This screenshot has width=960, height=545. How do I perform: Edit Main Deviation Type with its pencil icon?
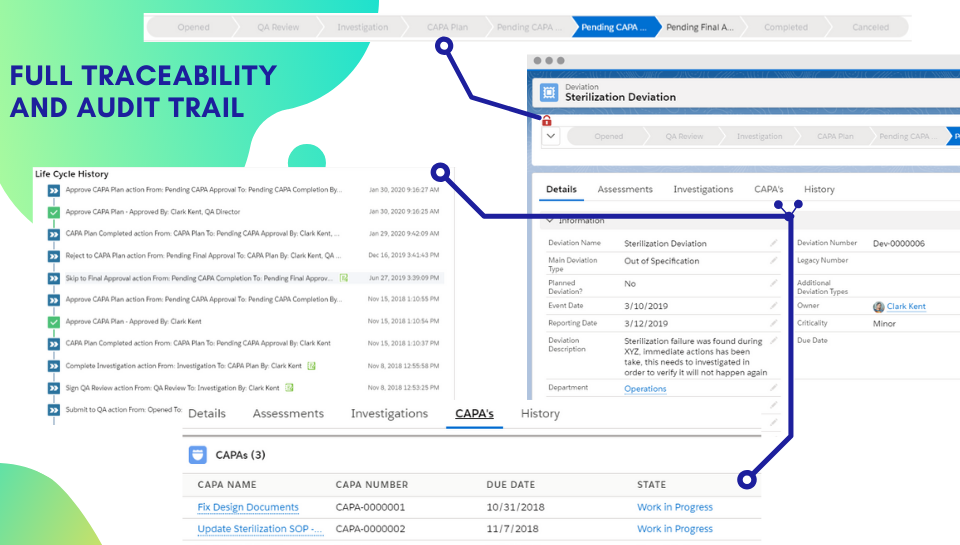pos(774,260)
